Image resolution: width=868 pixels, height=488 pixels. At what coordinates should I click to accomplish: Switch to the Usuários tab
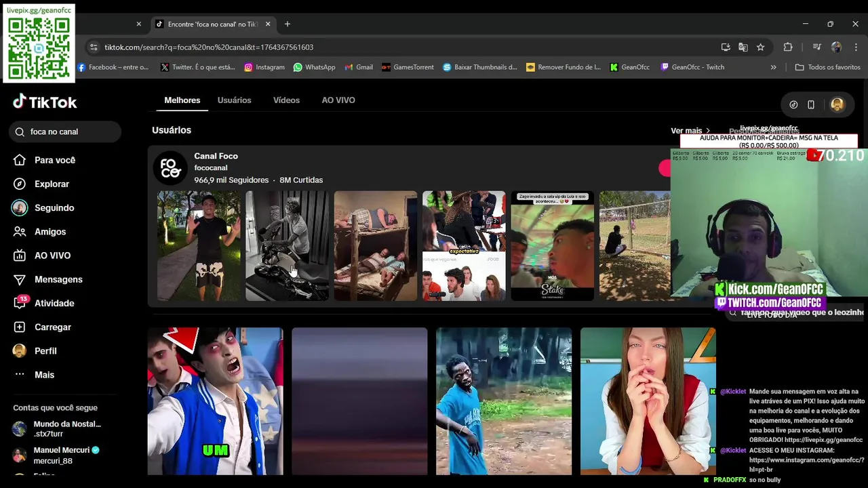tap(234, 100)
